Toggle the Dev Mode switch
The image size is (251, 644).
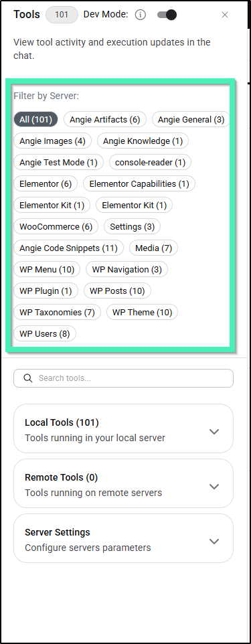coord(167,15)
